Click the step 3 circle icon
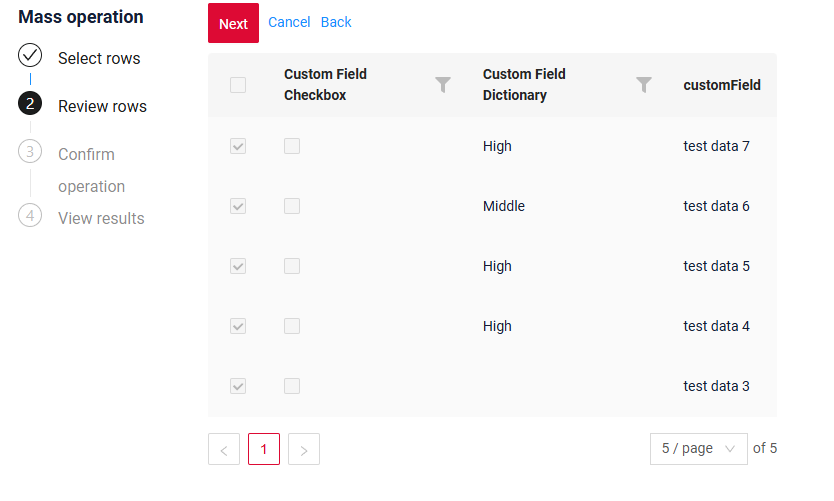834x501 pixels. tap(30, 151)
